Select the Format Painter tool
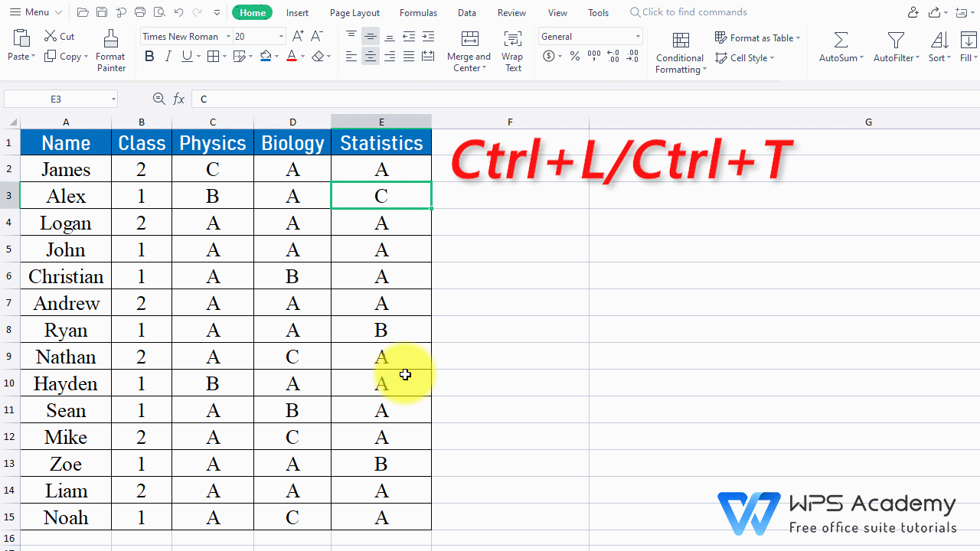The image size is (980, 551). (110, 48)
